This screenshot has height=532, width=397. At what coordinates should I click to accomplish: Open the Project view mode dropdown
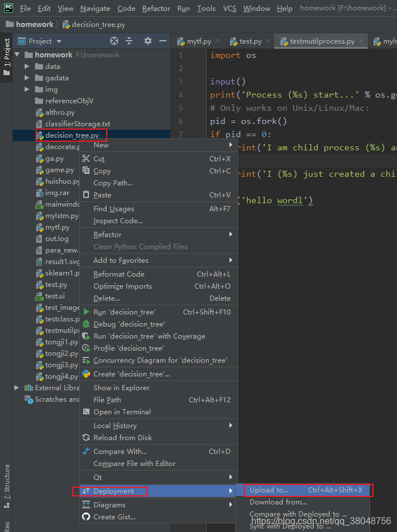pyautogui.click(x=58, y=41)
